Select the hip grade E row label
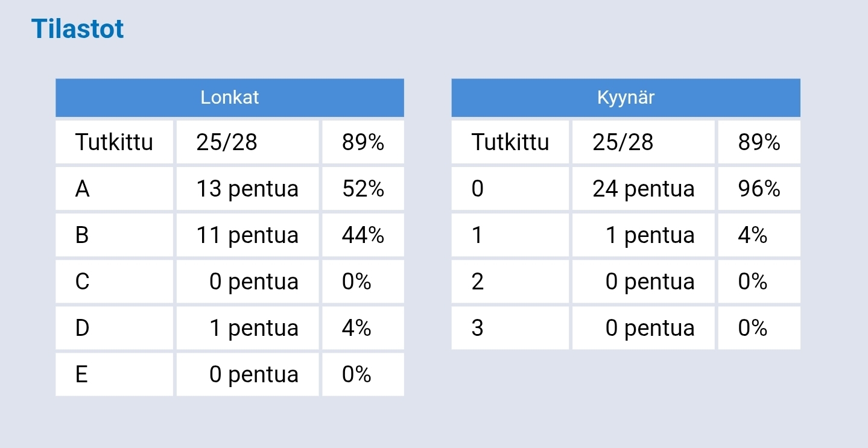This screenshot has height=448, width=868. [115, 374]
